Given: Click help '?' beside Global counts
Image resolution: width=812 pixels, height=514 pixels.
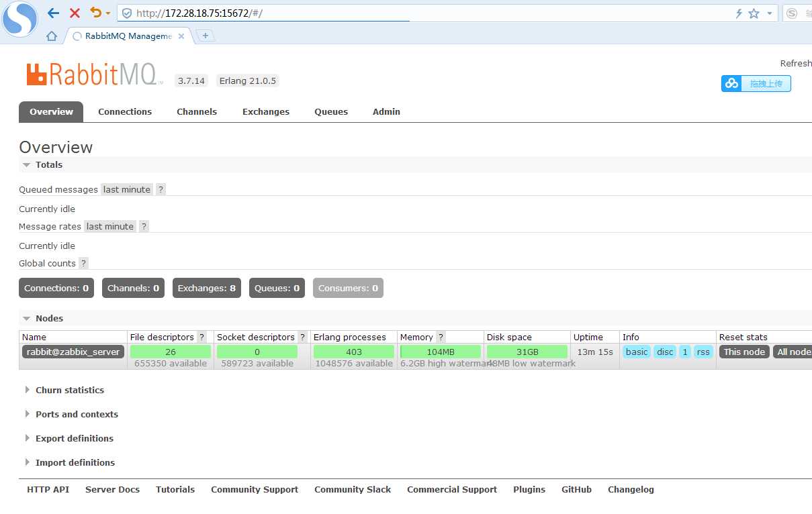Looking at the screenshot, I should click(x=83, y=264).
